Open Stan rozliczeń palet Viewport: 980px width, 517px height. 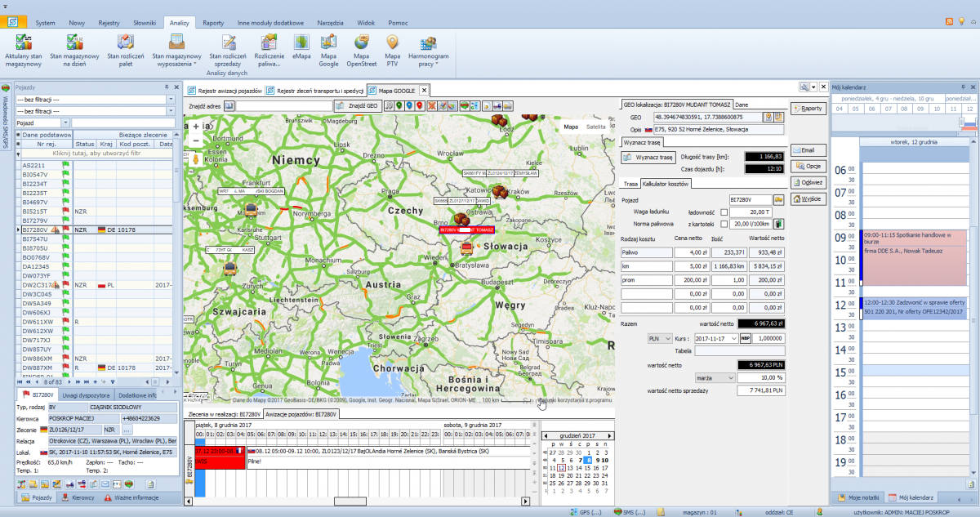tap(125, 51)
